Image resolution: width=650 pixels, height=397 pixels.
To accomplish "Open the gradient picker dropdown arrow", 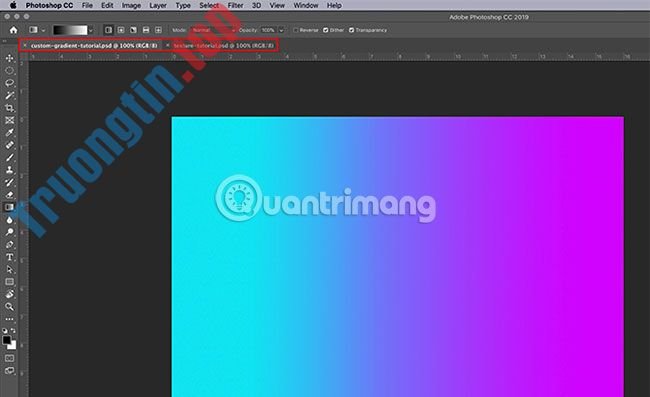I will [91, 30].
